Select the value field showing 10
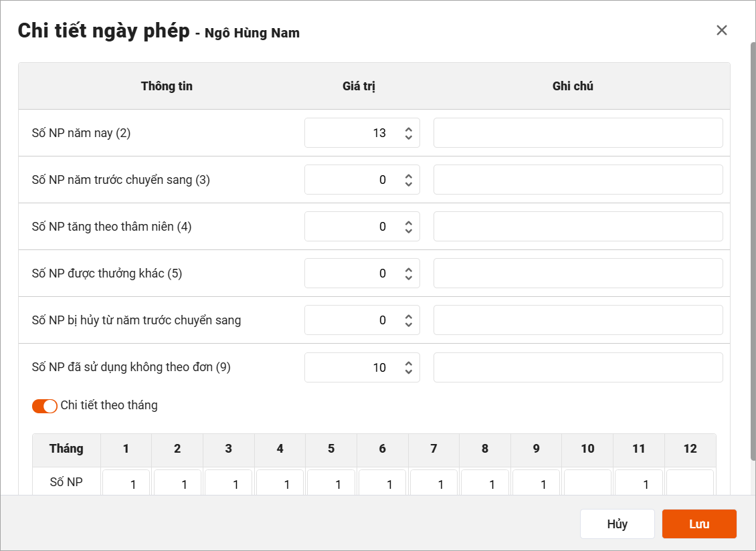Viewport: 756px width, 551px height. [353, 367]
